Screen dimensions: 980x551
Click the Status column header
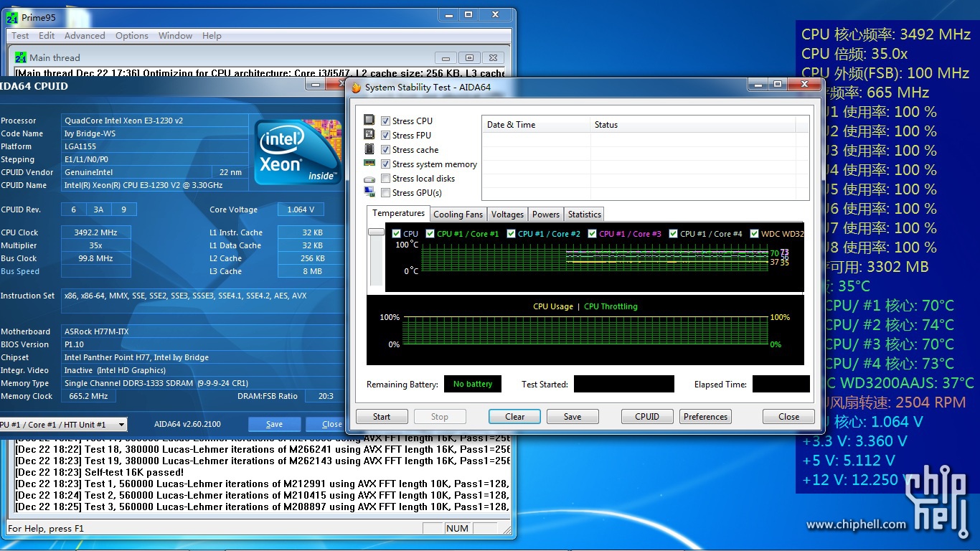pyautogui.click(x=693, y=125)
